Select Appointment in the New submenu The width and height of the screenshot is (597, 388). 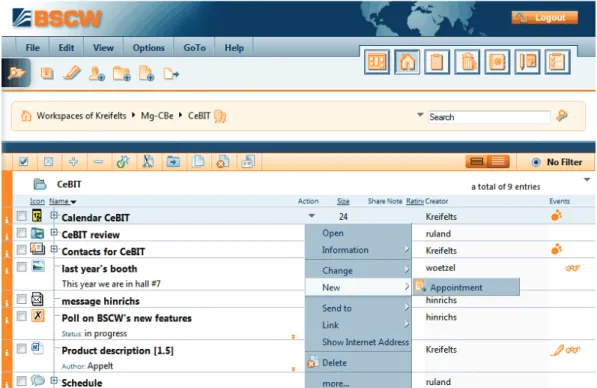(x=466, y=287)
